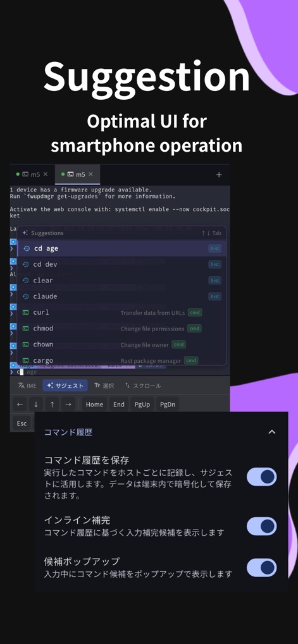The image size is (298, 644).
Task: Pick the 'clear' history suggestion
Action: tap(121, 281)
